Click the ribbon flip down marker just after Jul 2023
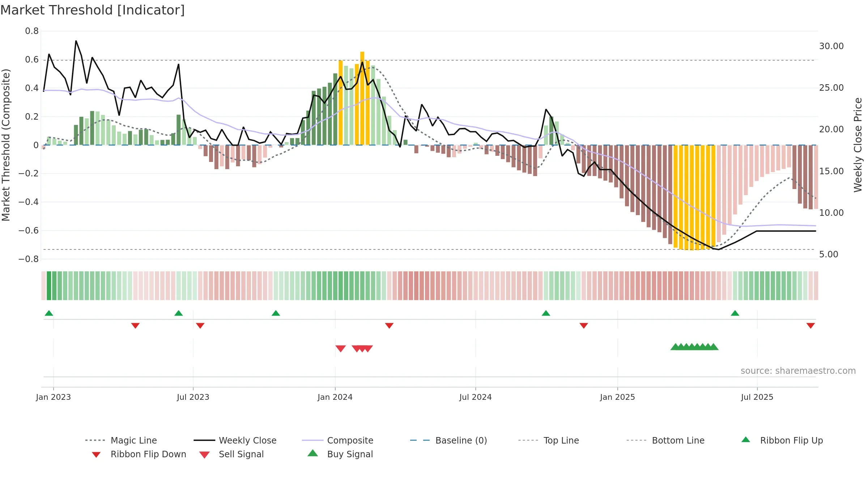Image resolution: width=868 pixels, height=488 pixels. (x=200, y=326)
